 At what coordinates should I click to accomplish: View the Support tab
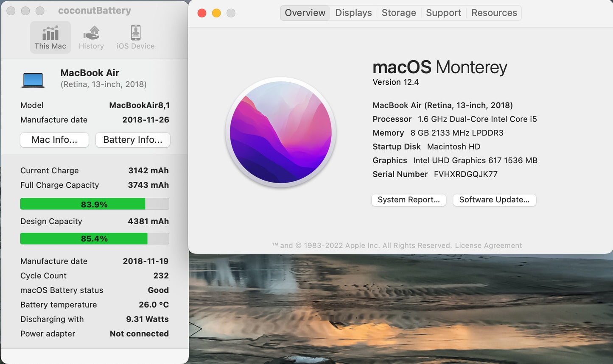click(x=443, y=13)
